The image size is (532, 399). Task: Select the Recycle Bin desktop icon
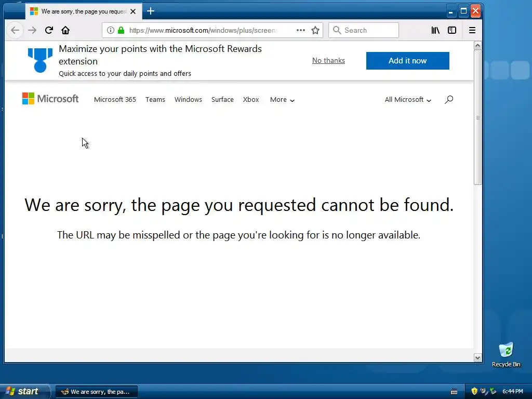506,354
